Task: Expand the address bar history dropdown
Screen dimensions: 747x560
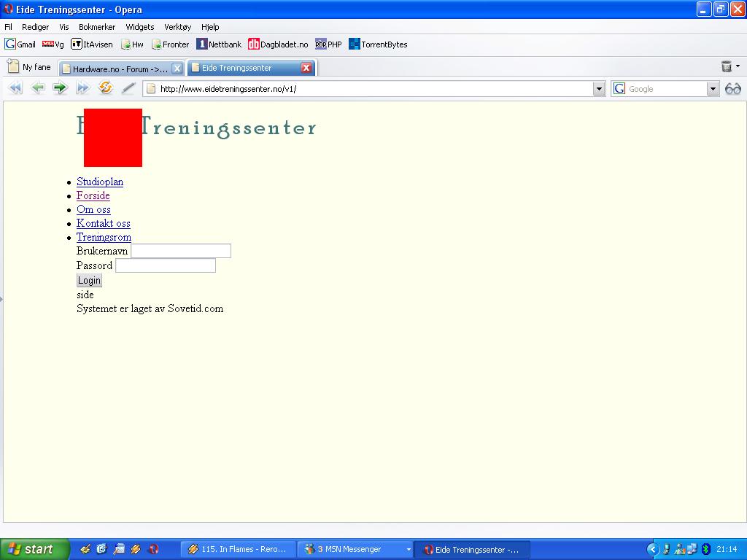Action: pos(599,88)
